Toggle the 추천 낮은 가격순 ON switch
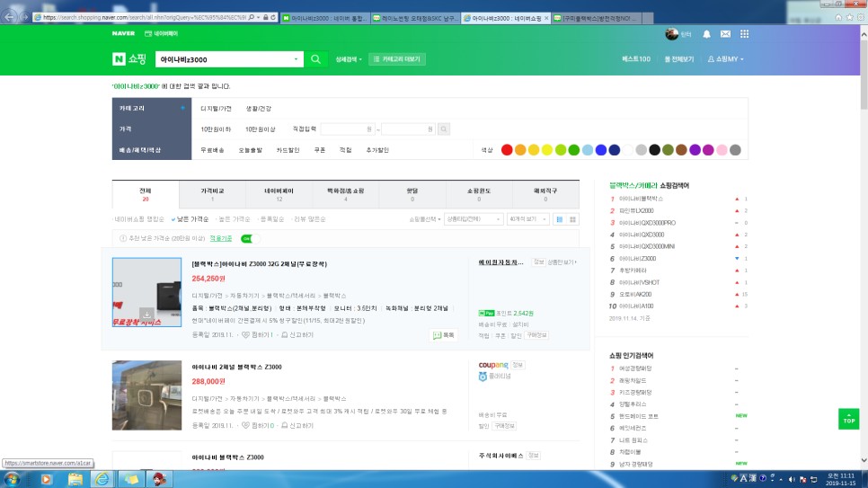This screenshot has width=868, height=488. pyautogui.click(x=250, y=238)
